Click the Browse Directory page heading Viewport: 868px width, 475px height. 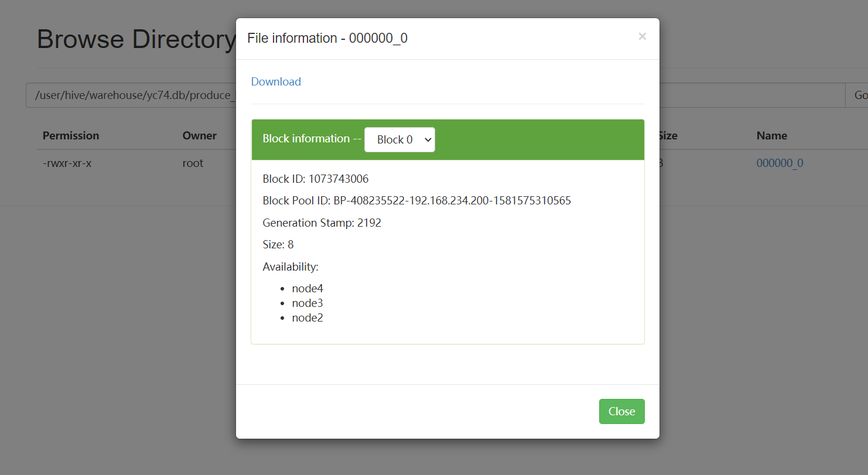136,39
